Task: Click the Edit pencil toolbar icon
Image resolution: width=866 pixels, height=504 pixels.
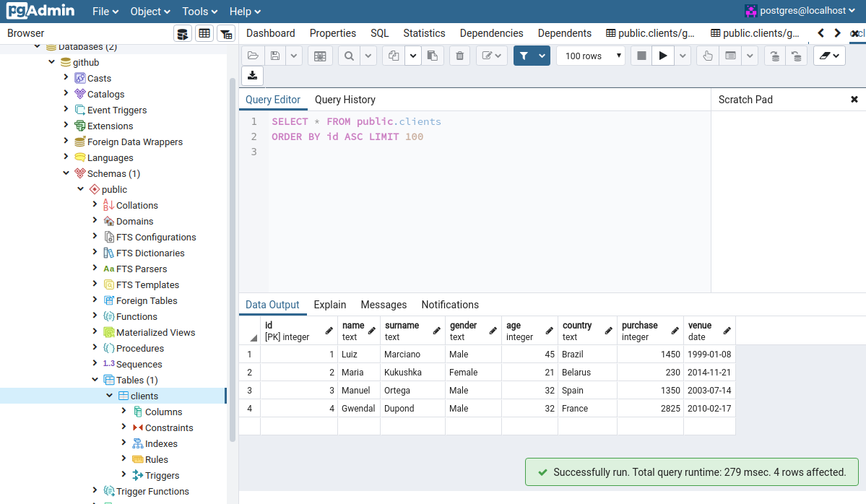Action: 492,56
